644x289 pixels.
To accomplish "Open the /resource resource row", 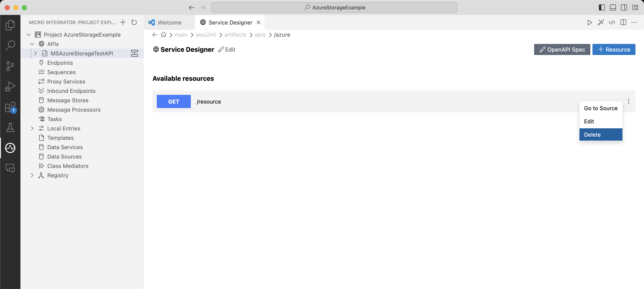I will [x=394, y=101].
